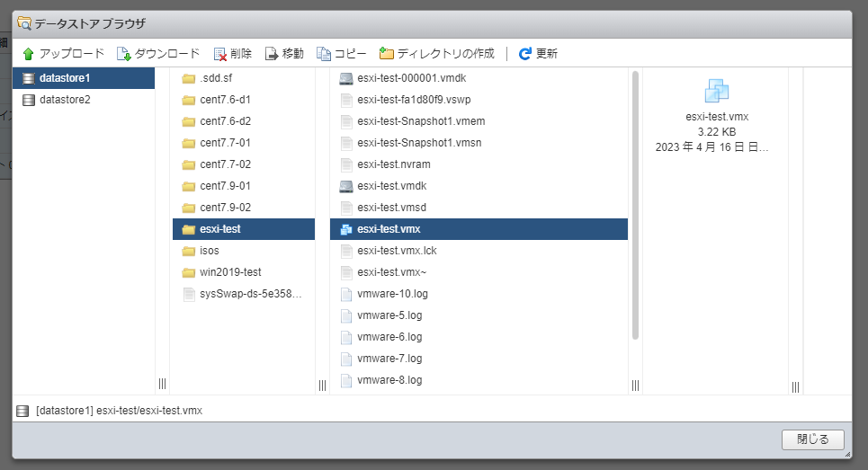Screen dimensions: 868x470
Task: Click the datastore1 storage icon
Action: click(28, 78)
